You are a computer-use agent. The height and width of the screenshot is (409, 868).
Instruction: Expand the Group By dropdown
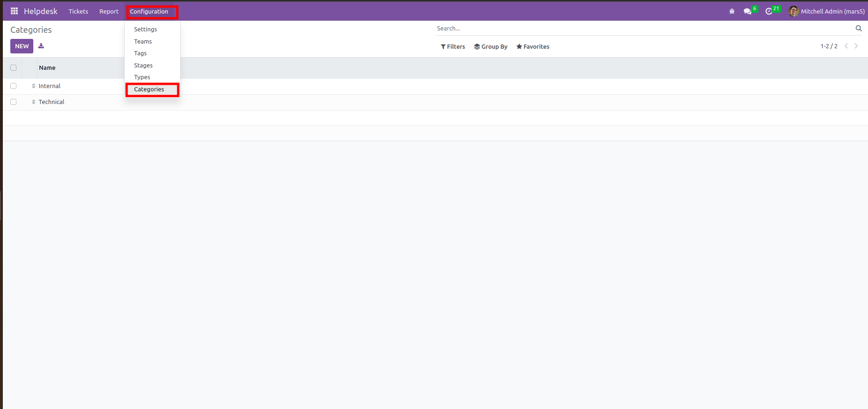pyautogui.click(x=491, y=47)
